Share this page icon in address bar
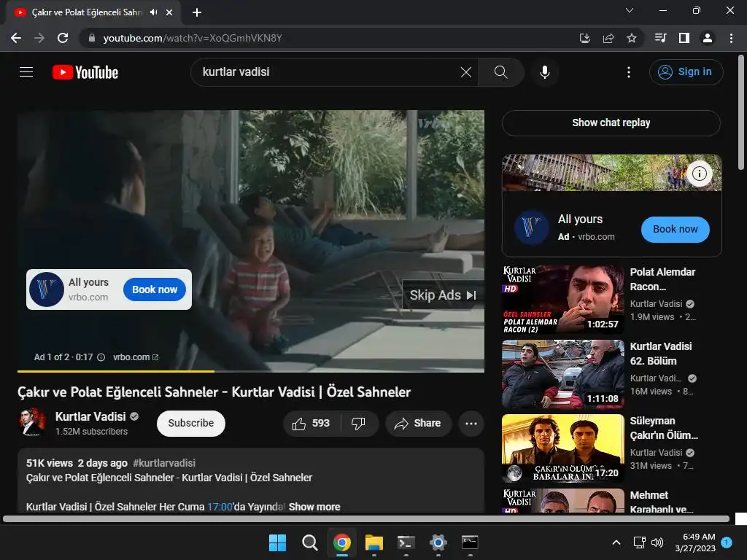747x560 pixels. tap(608, 38)
